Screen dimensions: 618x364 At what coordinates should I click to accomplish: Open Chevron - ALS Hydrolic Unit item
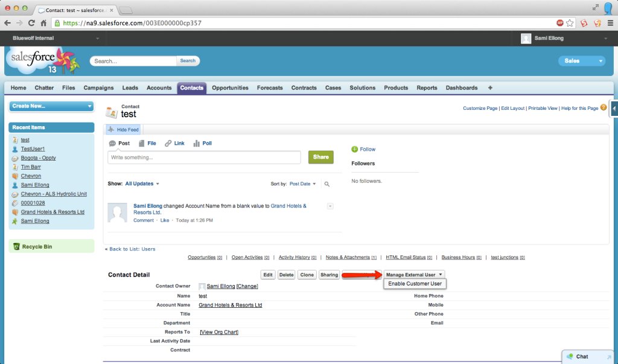[x=54, y=194]
